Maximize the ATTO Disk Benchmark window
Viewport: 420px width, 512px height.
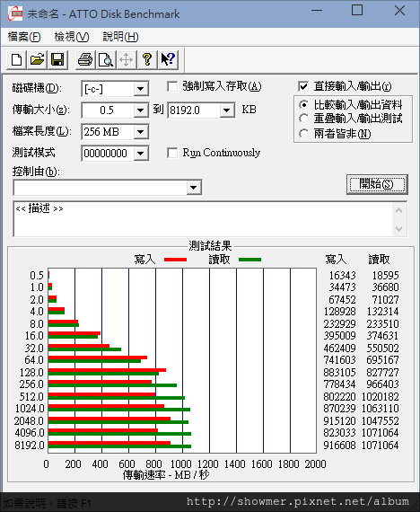tap(357, 10)
